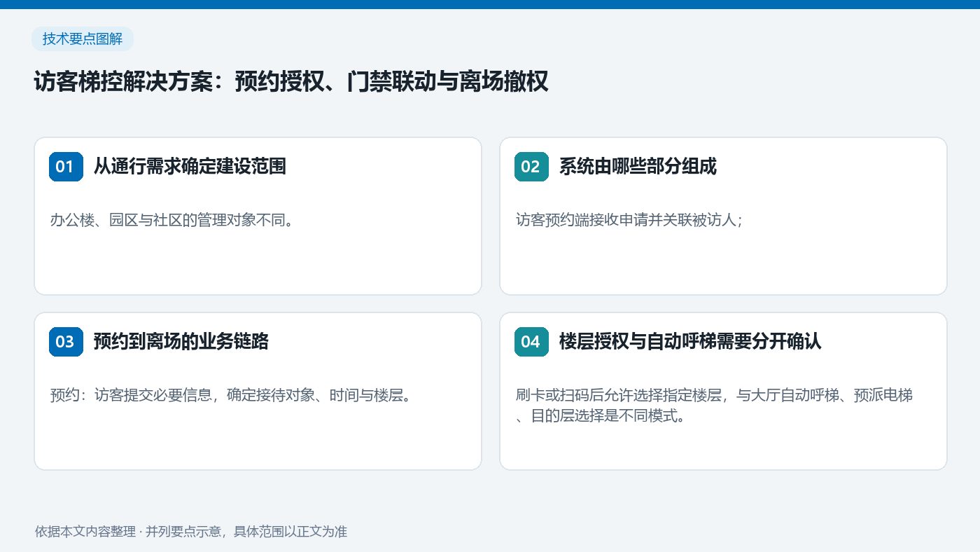Click the text starting with 预约：访客提交必要信息
The image size is (980, 552).
click(x=230, y=396)
